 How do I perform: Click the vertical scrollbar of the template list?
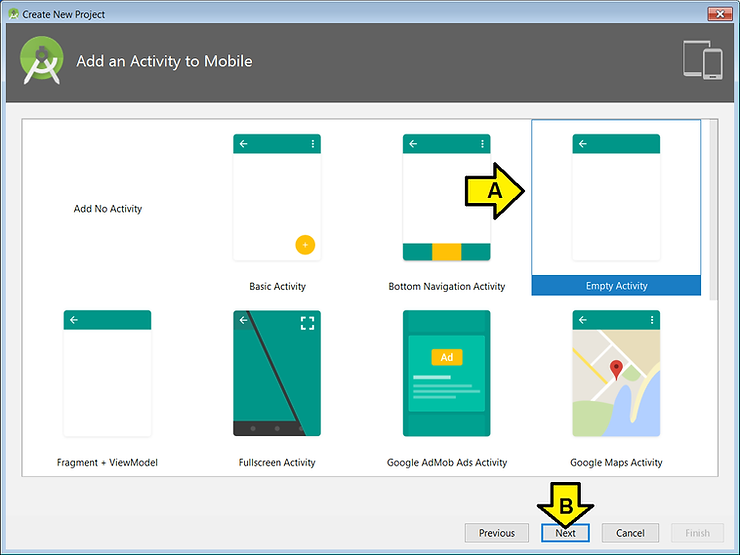pos(712,200)
